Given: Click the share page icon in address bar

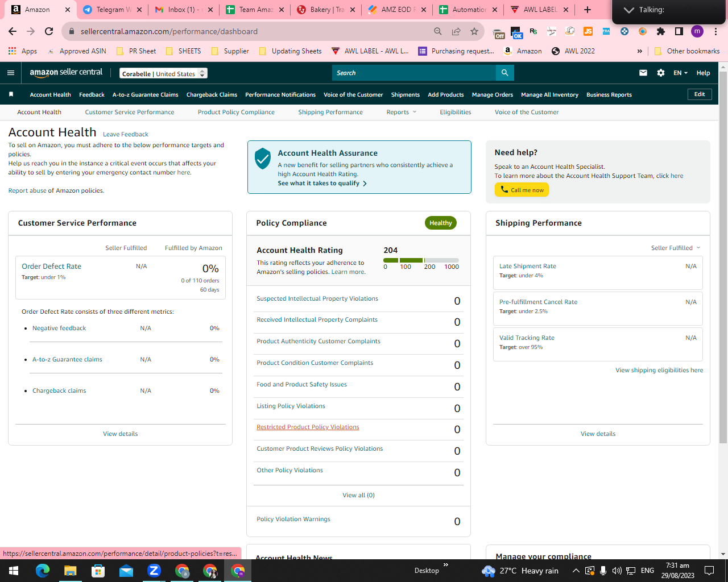Looking at the screenshot, I should pos(456,31).
